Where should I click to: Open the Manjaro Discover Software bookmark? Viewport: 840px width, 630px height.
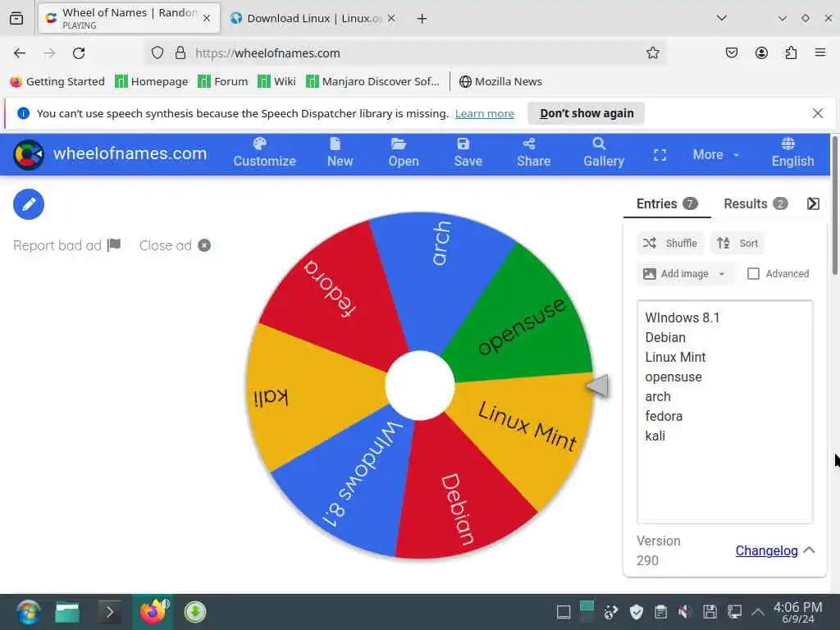pyautogui.click(x=373, y=81)
